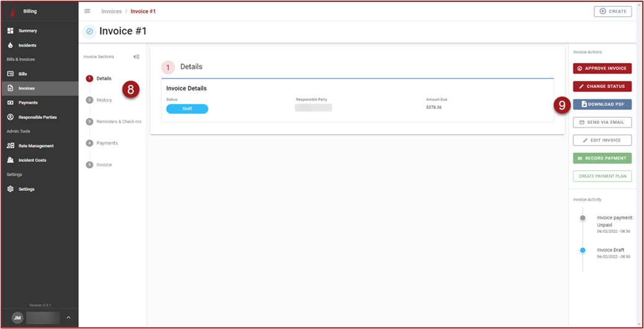Open Incident Costs icon in Admin Tools
The height and width of the screenshot is (329, 644).
11,160
